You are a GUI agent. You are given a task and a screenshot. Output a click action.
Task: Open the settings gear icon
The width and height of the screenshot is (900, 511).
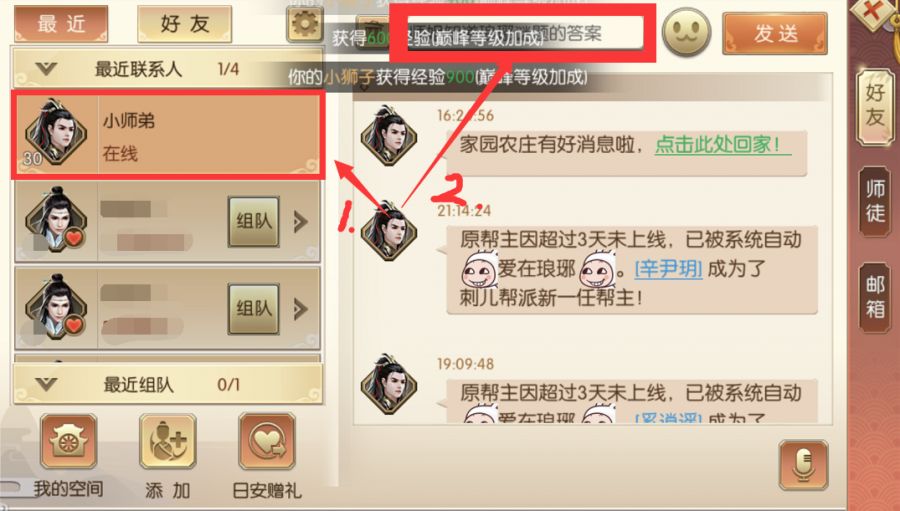click(x=305, y=24)
